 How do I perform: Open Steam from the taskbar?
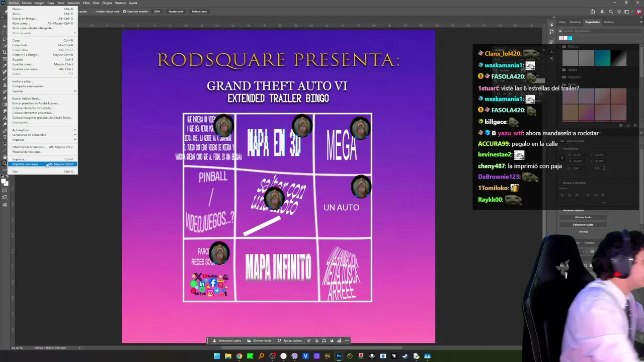click(405, 356)
